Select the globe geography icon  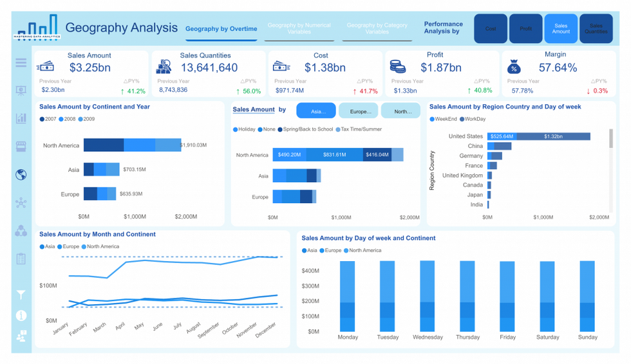(21, 174)
